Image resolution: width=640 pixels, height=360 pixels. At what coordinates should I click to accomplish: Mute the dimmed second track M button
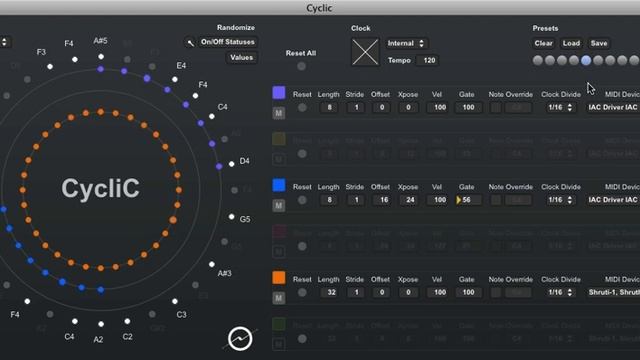(279, 159)
